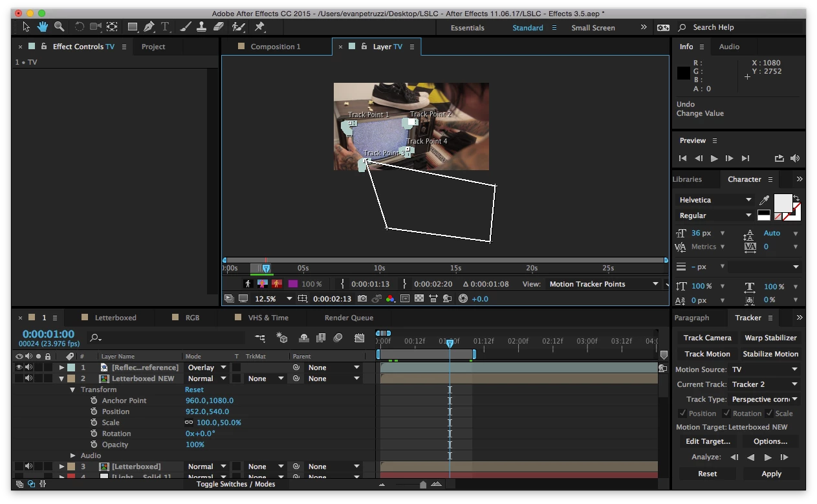Image resolution: width=817 pixels, height=504 pixels.
Task: Mute audio of layer 3 Letterboxed
Action: pyautogui.click(x=28, y=466)
